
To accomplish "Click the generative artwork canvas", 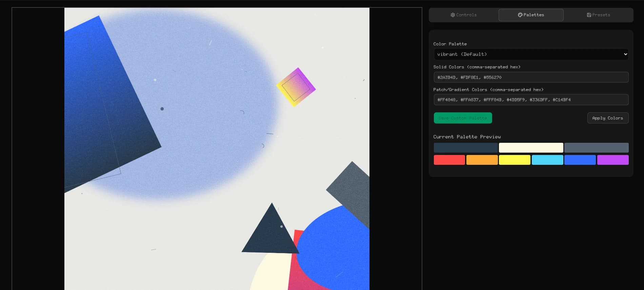I will click(217, 149).
